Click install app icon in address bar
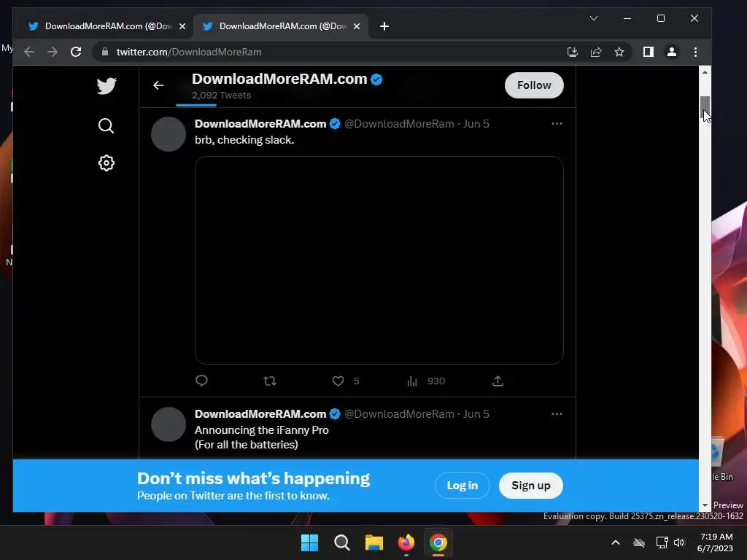Image resolution: width=747 pixels, height=560 pixels. [572, 52]
